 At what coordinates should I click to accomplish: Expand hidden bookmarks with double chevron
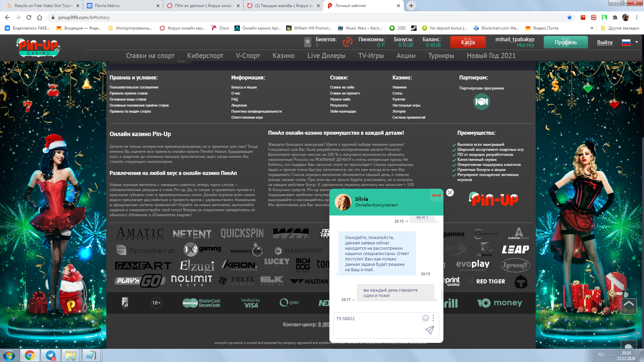(x=592, y=28)
